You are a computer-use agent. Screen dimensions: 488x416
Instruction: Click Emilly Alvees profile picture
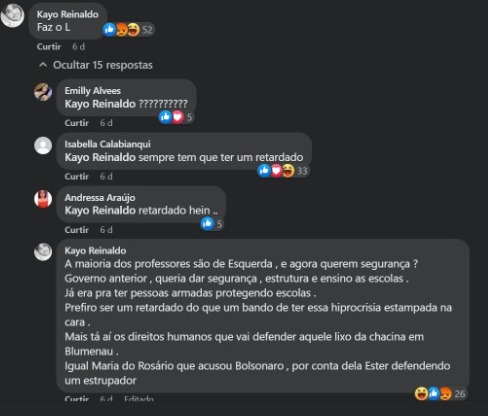pos(43,92)
